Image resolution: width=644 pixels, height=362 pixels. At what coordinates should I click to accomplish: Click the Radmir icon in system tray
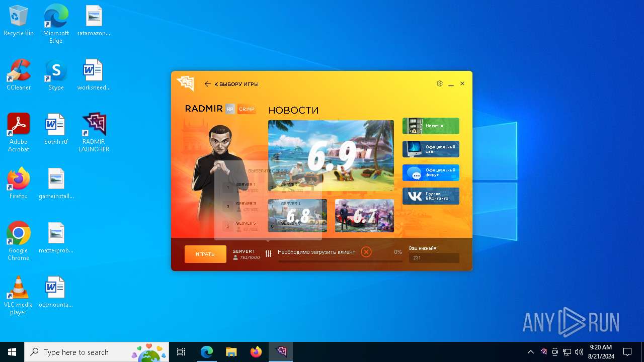pyautogui.click(x=543, y=352)
